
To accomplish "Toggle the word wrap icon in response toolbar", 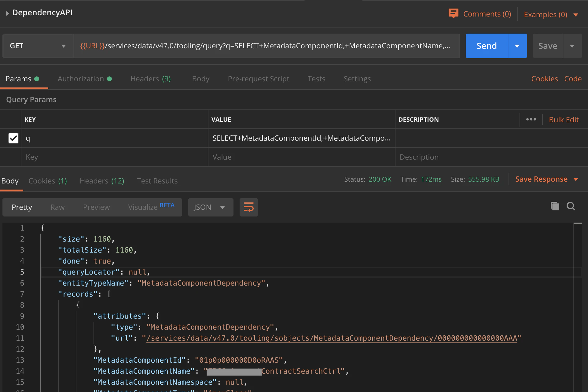I will [x=248, y=207].
